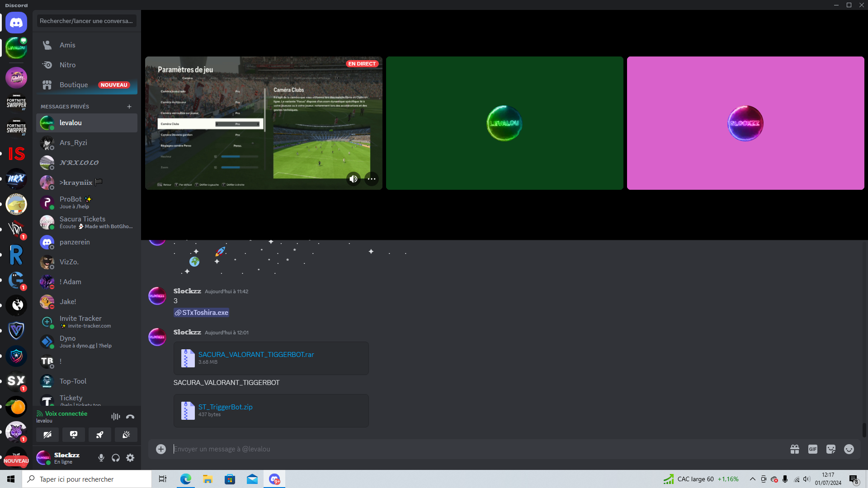Click the Slockzz username at 12:01 message
This screenshot has height=488, width=868.
click(x=187, y=332)
